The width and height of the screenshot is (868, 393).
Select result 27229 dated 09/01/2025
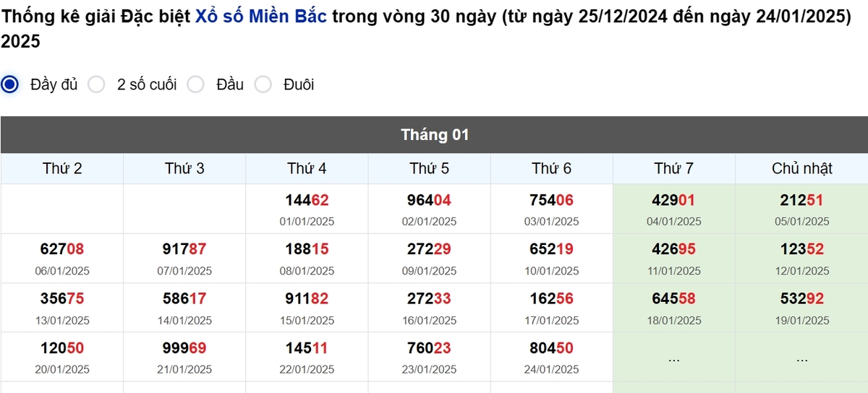pyautogui.click(x=429, y=249)
